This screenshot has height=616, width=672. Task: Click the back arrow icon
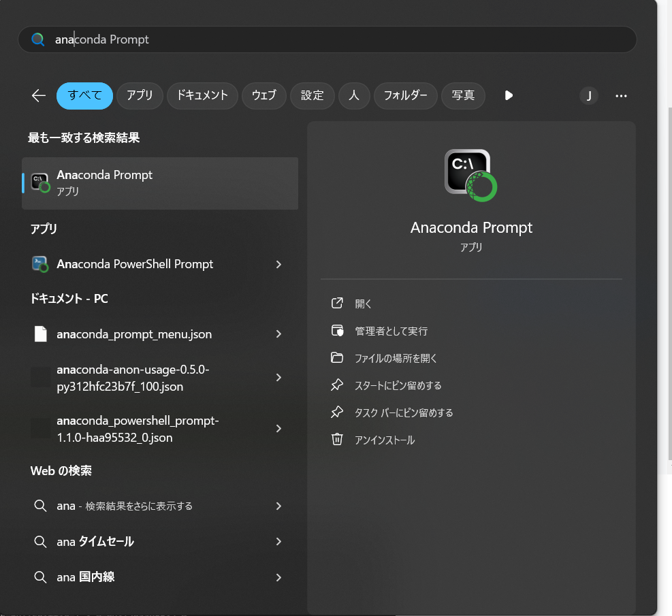[39, 95]
